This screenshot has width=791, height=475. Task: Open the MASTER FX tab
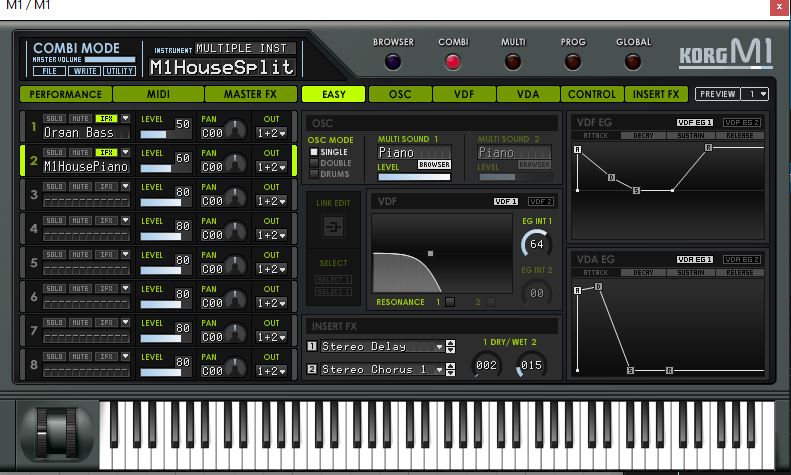pyautogui.click(x=250, y=94)
